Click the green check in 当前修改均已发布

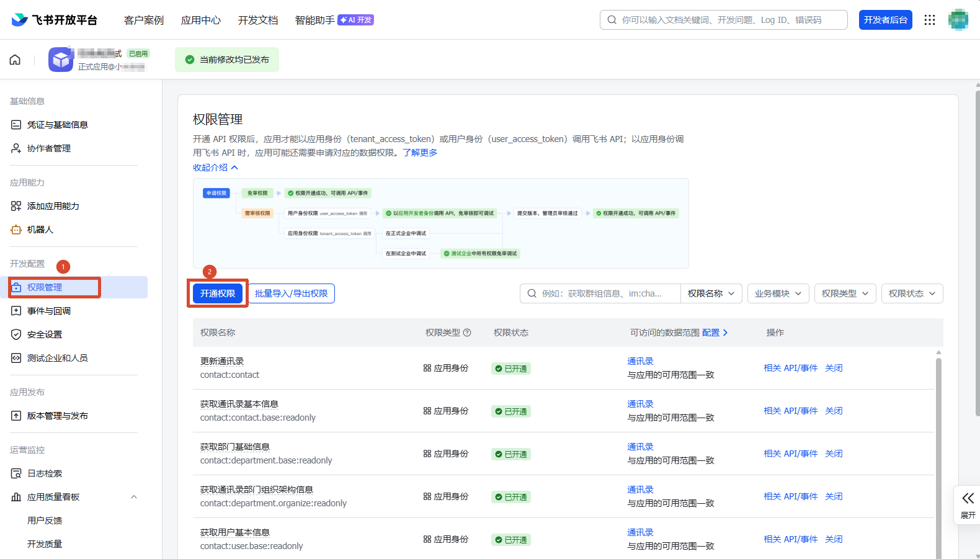point(190,60)
